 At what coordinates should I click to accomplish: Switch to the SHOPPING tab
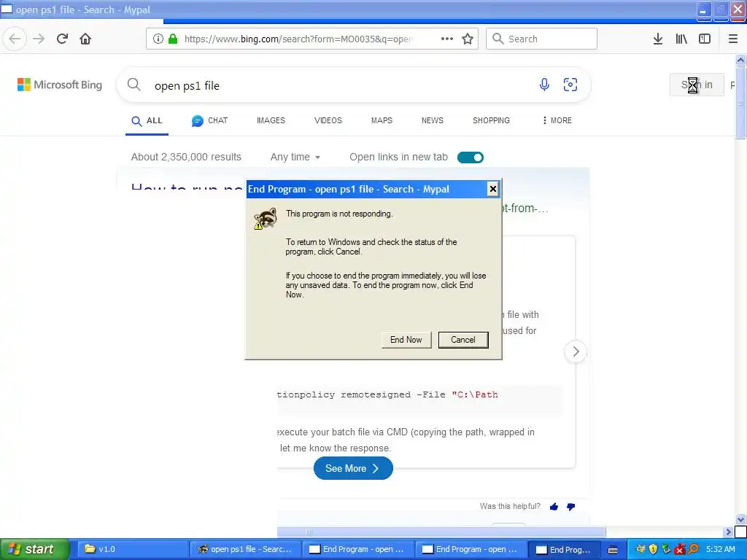[491, 120]
